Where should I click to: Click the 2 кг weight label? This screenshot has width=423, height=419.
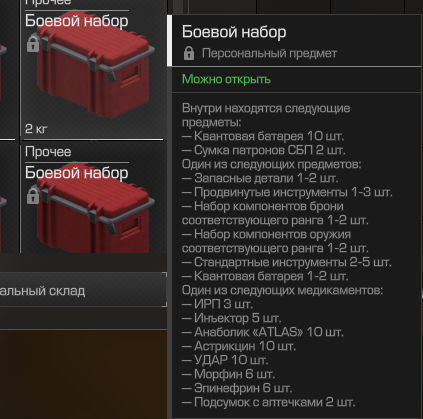point(36,129)
